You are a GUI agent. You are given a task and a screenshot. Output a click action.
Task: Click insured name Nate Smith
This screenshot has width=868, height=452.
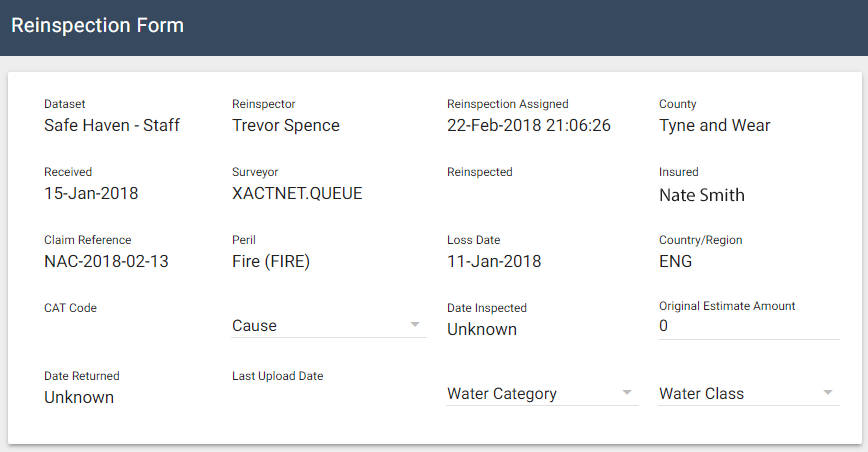702,196
